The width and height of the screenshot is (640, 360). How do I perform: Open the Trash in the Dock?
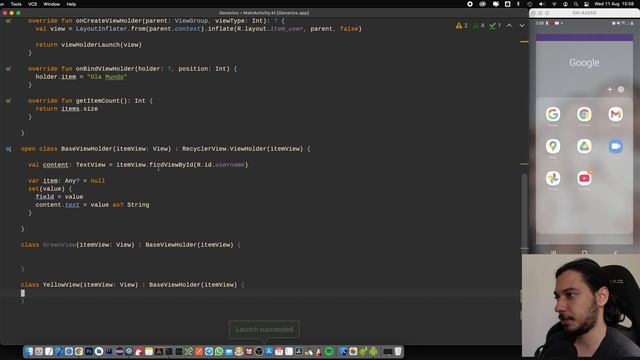tap(398, 351)
